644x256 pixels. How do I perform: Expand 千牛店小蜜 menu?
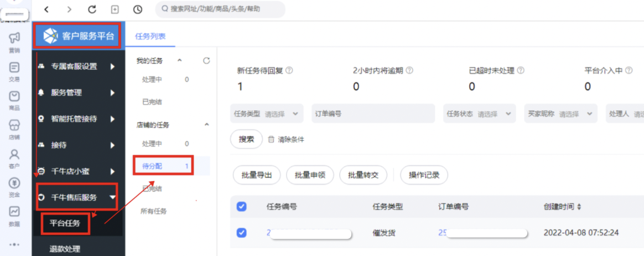[x=77, y=172]
